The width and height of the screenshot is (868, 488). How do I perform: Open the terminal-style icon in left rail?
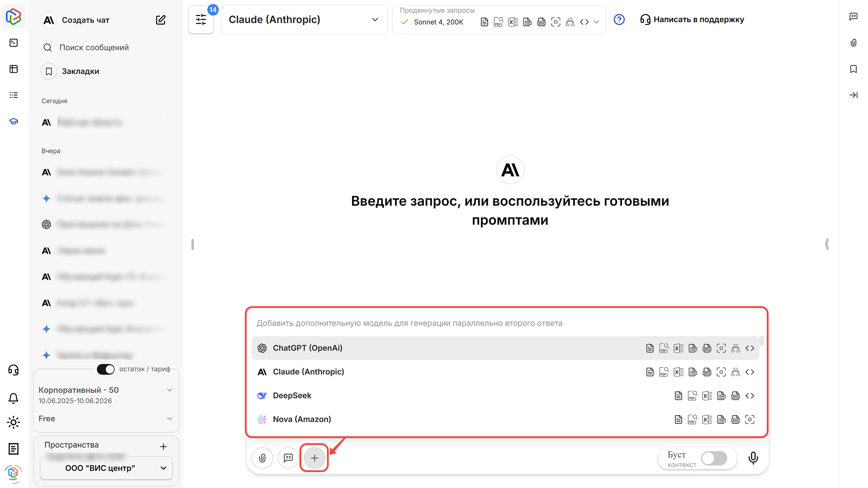(14, 43)
